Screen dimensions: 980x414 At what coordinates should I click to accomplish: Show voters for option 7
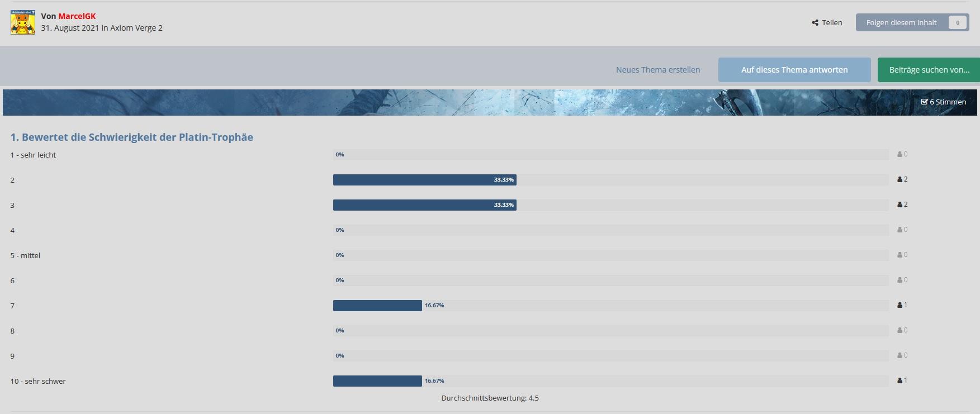pyautogui.click(x=902, y=305)
